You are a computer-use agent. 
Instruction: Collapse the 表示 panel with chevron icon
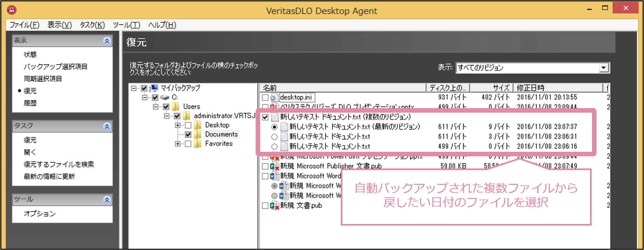(x=107, y=41)
